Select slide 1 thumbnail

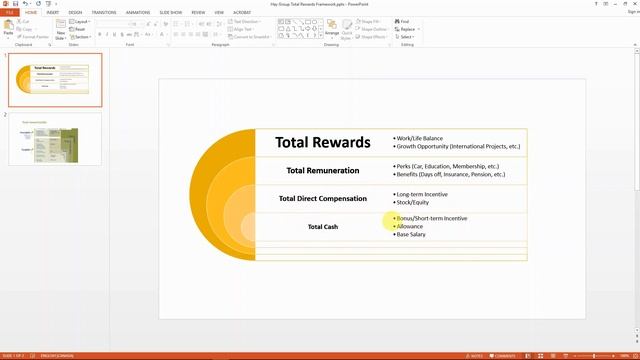click(x=55, y=80)
